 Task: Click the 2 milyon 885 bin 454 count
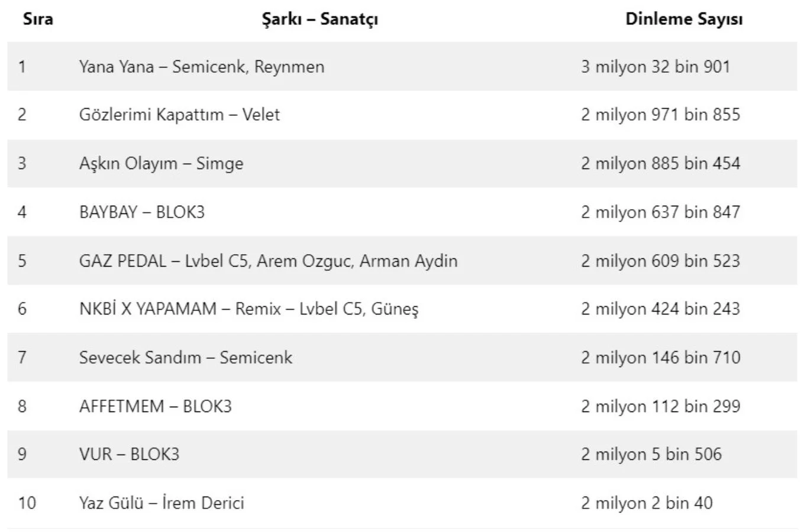point(660,163)
